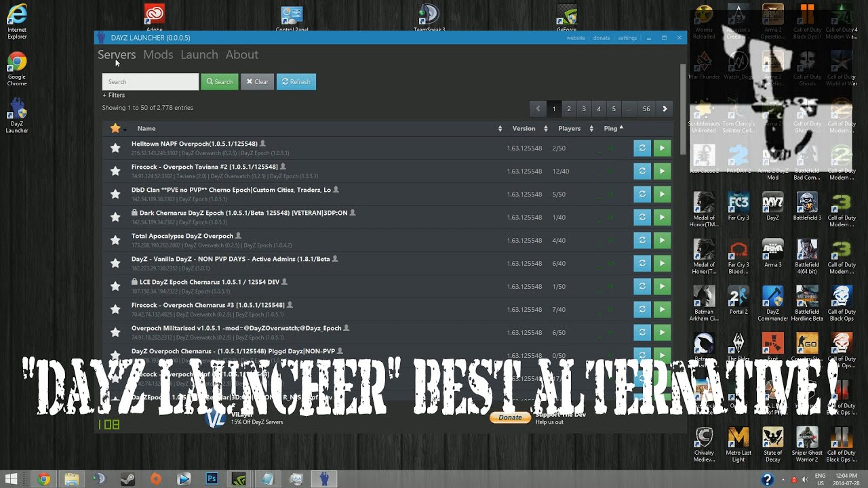Viewport: 868px width, 488px height.
Task: Switch to the Launch tab
Action: point(199,54)
